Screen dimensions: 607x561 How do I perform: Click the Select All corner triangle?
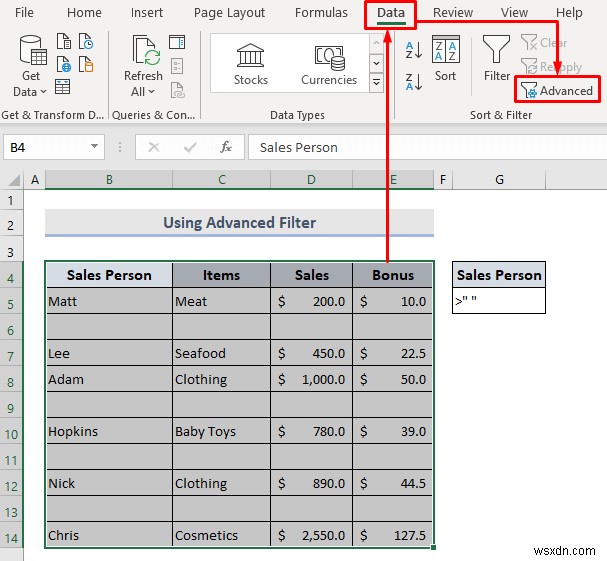click(14, 180)
